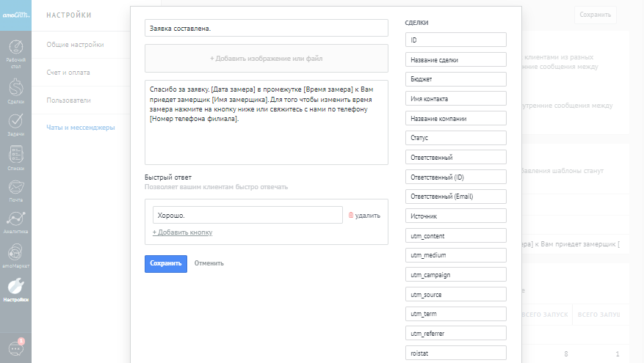
Task: Insert the Название сделки field tag
Action: (455, 60)
